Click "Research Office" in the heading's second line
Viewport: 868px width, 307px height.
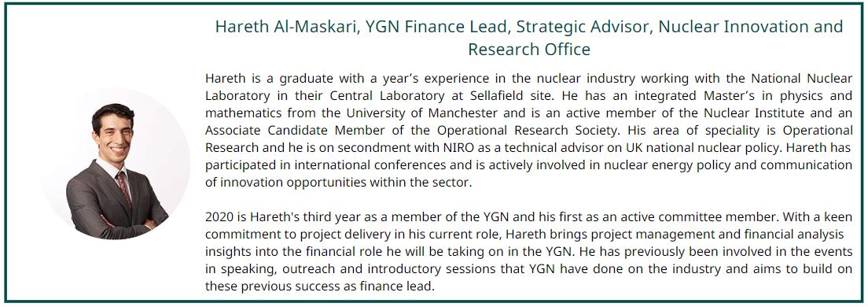pyautogui.click(x=529, y=50)
